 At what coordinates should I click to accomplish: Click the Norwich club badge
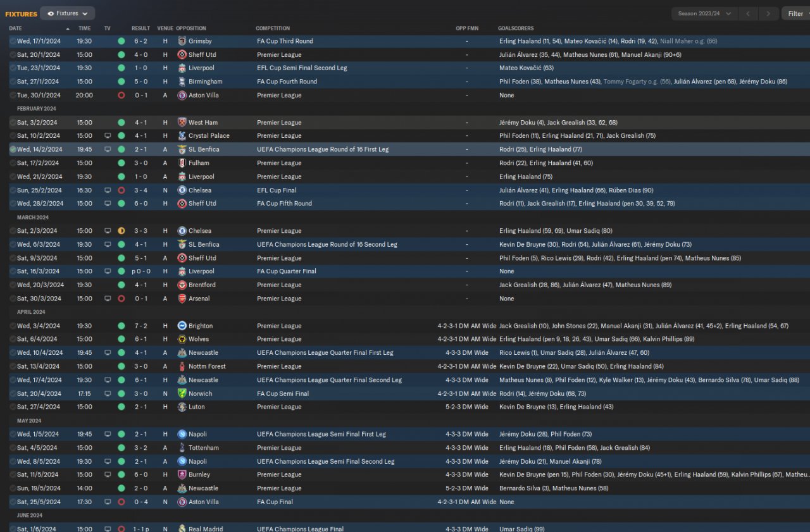[182, 393]
